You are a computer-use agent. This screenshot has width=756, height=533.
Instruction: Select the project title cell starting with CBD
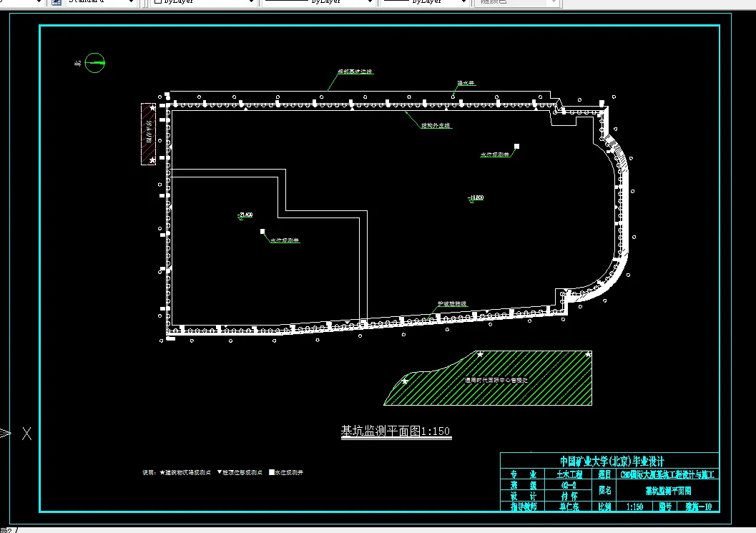tap(668, 474)
